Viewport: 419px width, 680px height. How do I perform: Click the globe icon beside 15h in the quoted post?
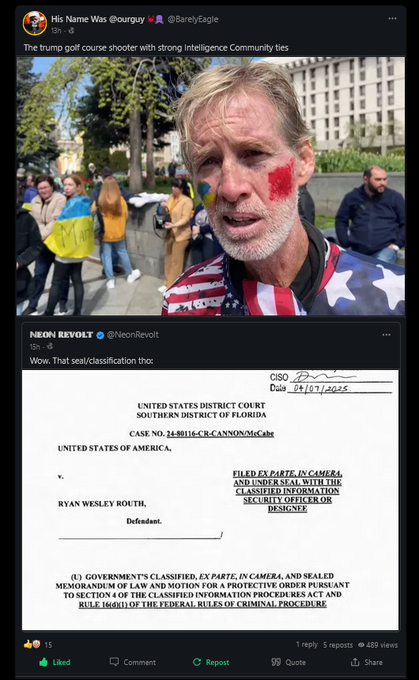(50, 346)
